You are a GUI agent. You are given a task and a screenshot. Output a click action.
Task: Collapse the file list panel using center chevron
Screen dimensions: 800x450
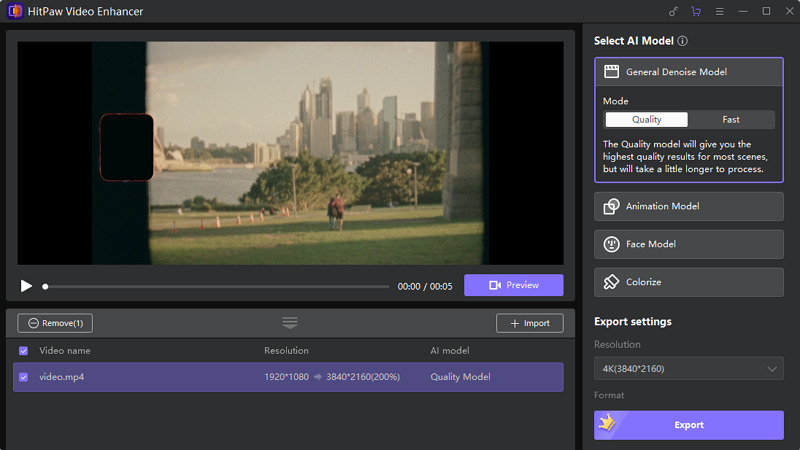point(290,323)
